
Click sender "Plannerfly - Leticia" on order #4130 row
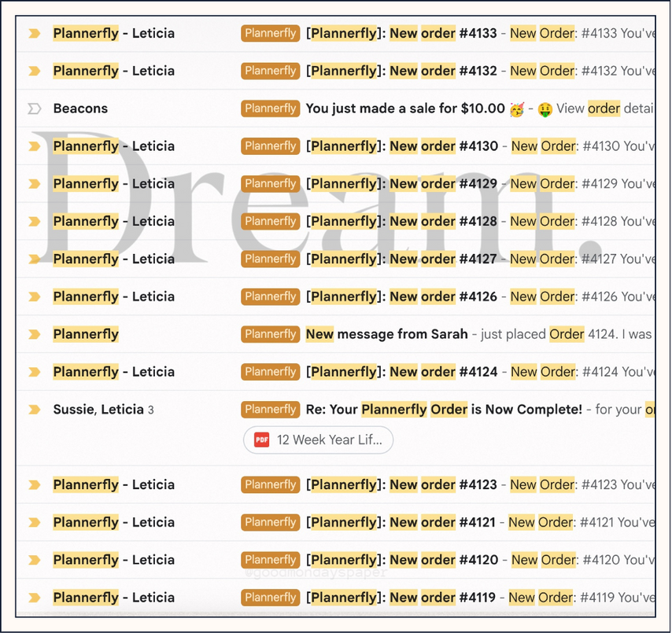point(114,146)
